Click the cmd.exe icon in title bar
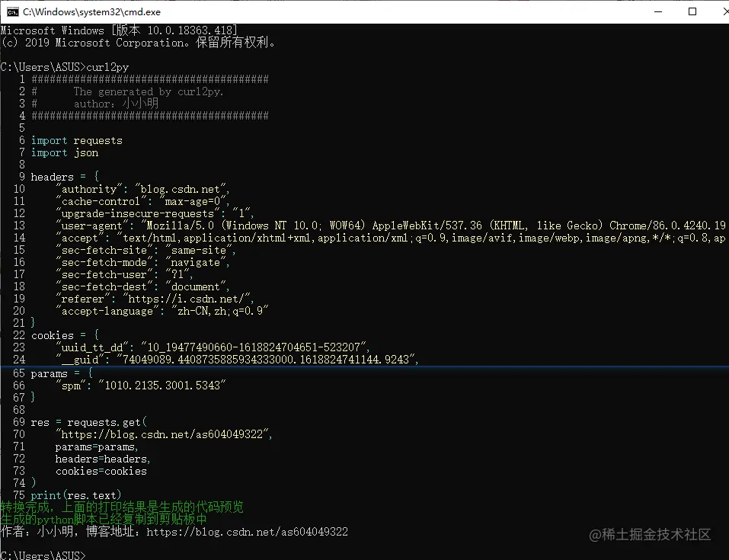 12,11
